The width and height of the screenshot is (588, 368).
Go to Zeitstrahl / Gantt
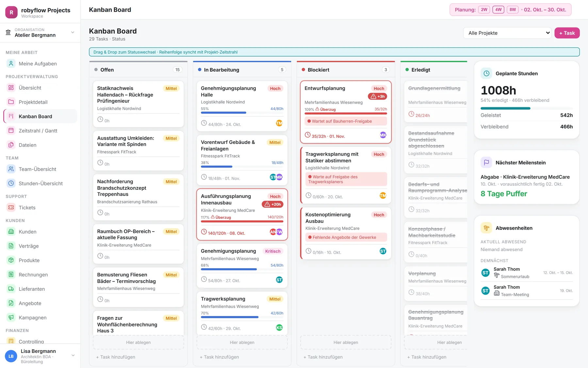tap(40, 131)
